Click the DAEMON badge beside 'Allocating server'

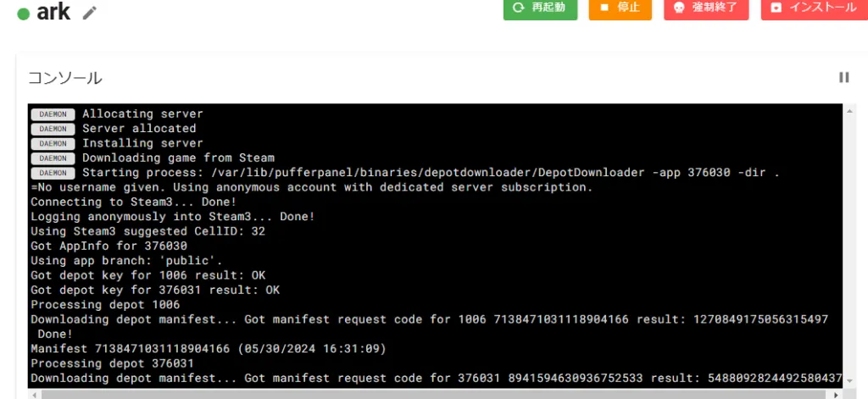(x=53, y=114)
